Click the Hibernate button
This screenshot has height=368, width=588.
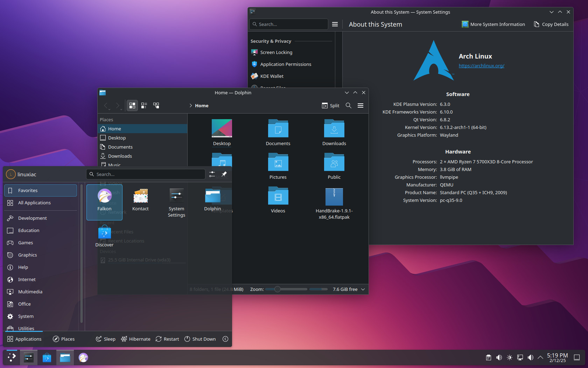pyautogui.click(x=135, y=339)
